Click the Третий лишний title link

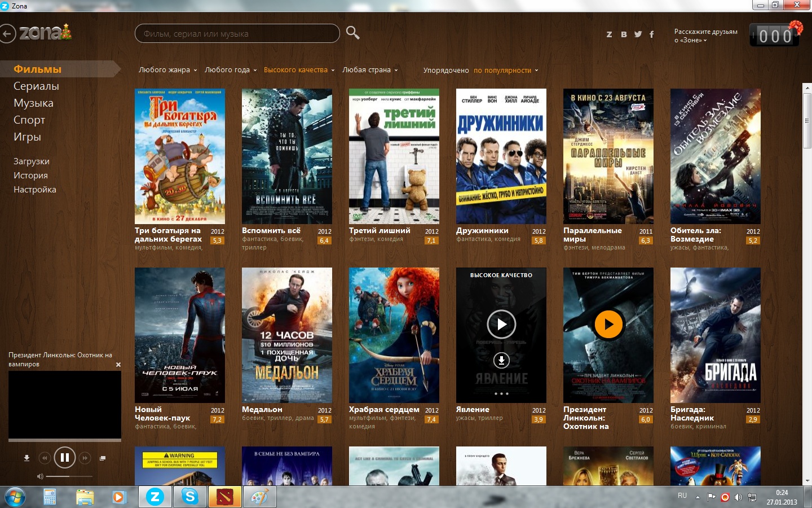[379, 230]
